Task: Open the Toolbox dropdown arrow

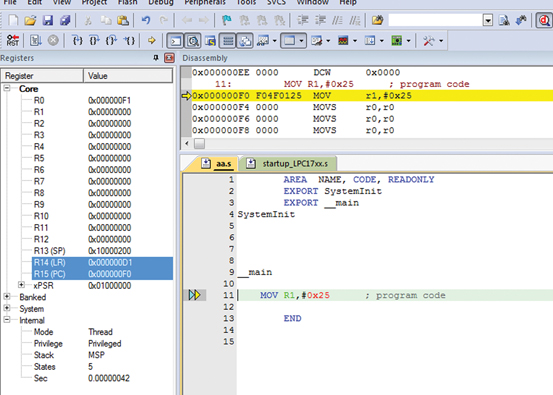Action: click(x=441, y=41)
